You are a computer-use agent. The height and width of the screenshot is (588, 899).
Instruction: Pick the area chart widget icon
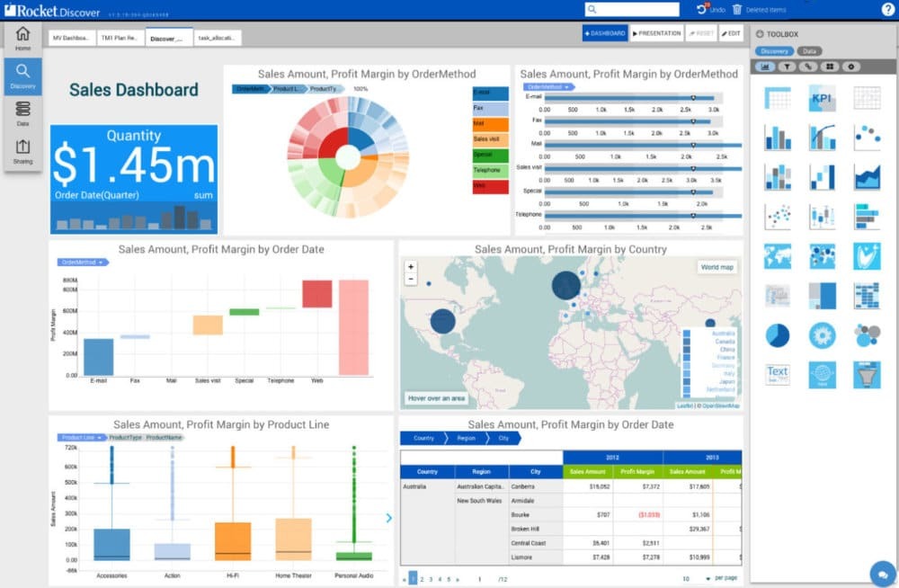[x=867, y=177]
